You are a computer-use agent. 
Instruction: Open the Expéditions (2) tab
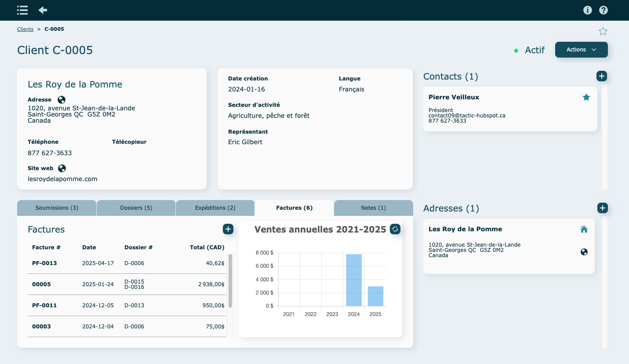click(x=215, y=208)
